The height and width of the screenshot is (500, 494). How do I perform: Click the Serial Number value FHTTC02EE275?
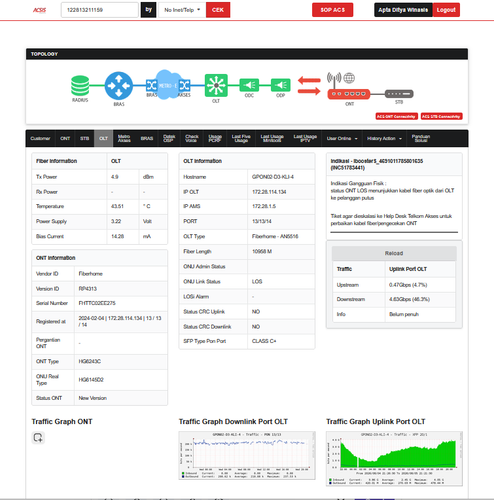97,303
